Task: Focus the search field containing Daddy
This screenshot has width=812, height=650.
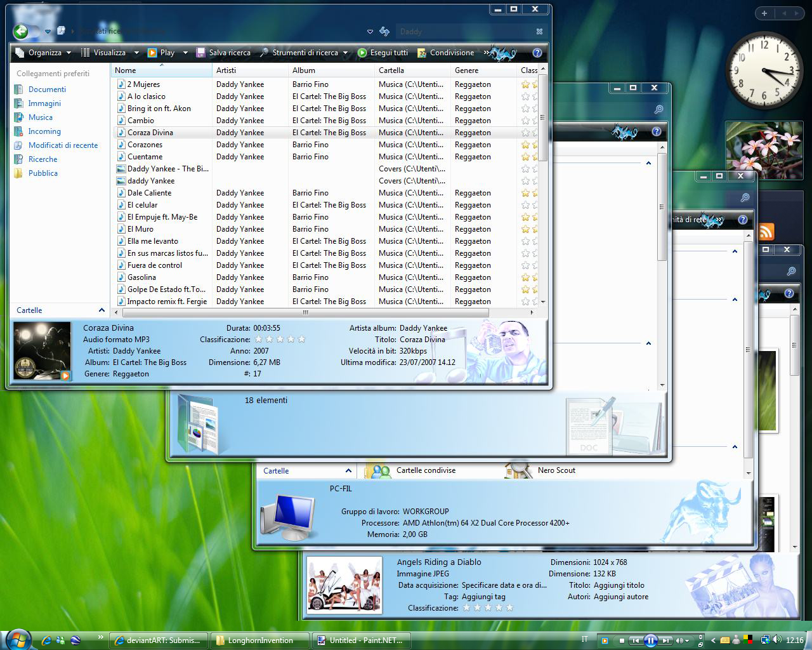Action: click(465, 31)
